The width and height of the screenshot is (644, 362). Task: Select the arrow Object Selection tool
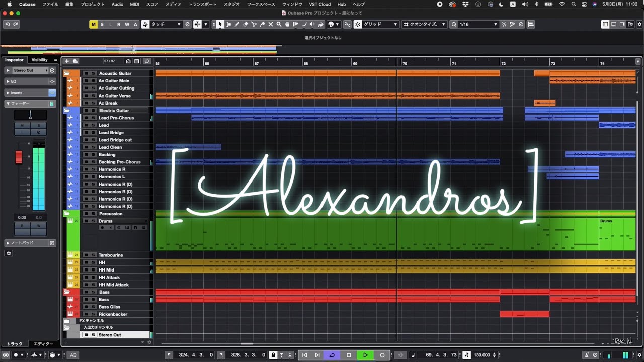(x=220, y=24)
